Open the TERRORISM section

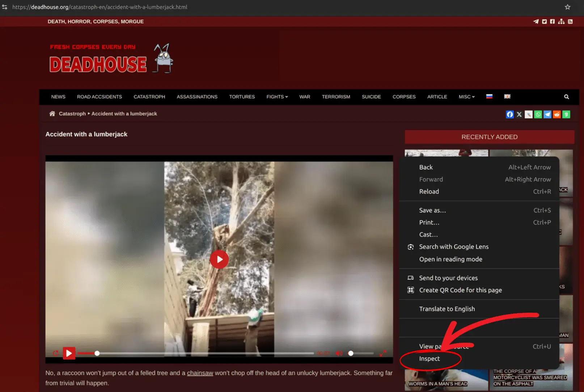pos(336,97)
